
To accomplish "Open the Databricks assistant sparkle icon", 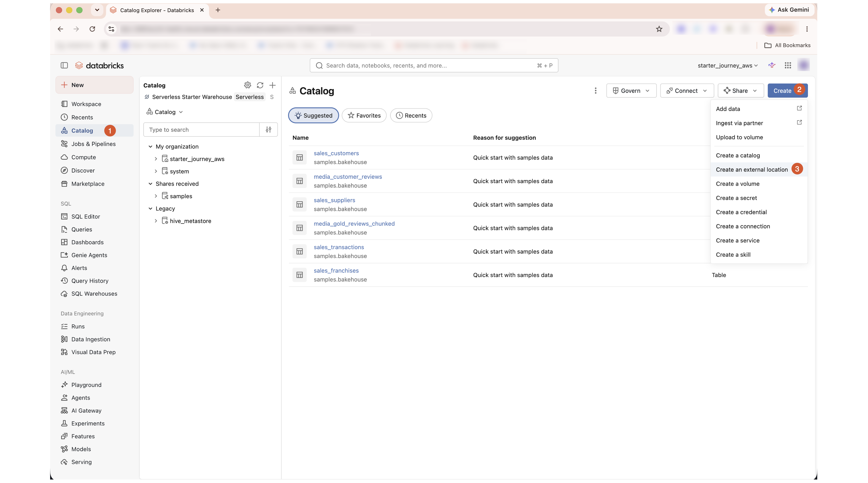I will pos(772,65).
